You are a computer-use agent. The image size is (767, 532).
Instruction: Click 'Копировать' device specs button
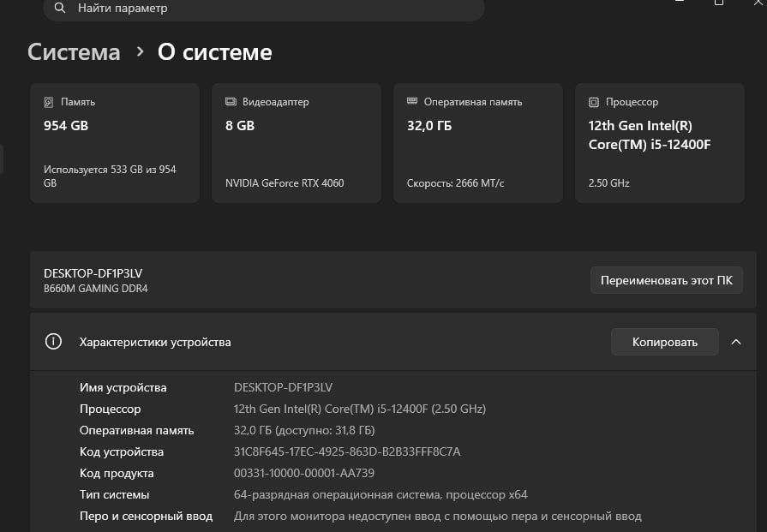click(x=665, y=342)
